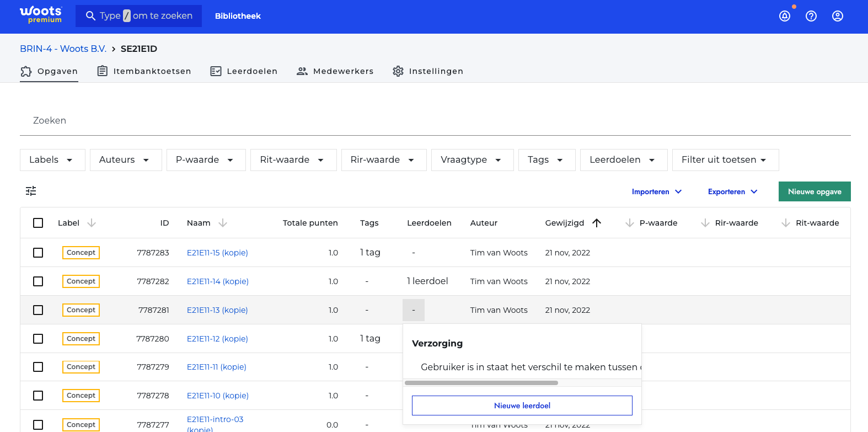868x432 pixels.
Task: Select checkbox for row 7787283
Action: pos(38,253)
